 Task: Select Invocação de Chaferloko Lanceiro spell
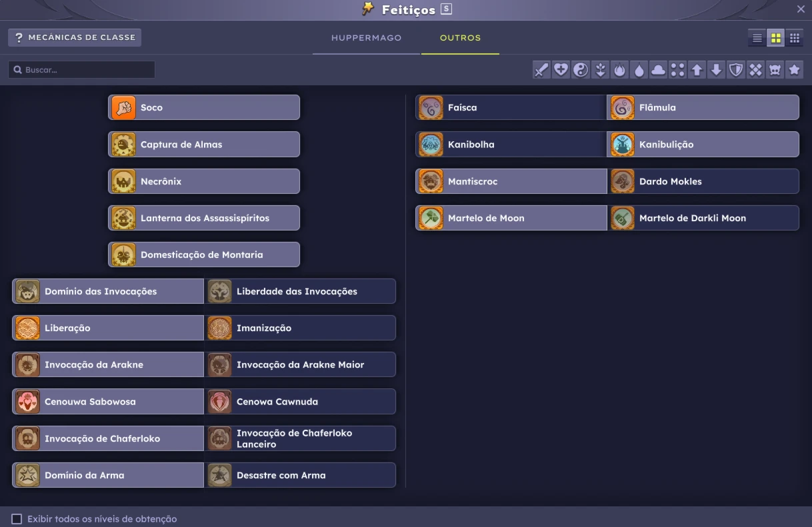[x=300, y=438]
